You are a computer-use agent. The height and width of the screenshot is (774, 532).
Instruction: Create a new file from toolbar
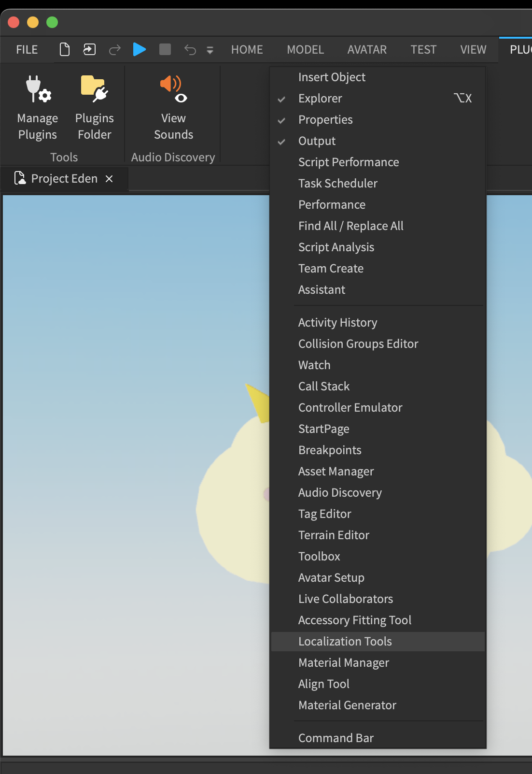pyautogui.click(x=65, y=49)
